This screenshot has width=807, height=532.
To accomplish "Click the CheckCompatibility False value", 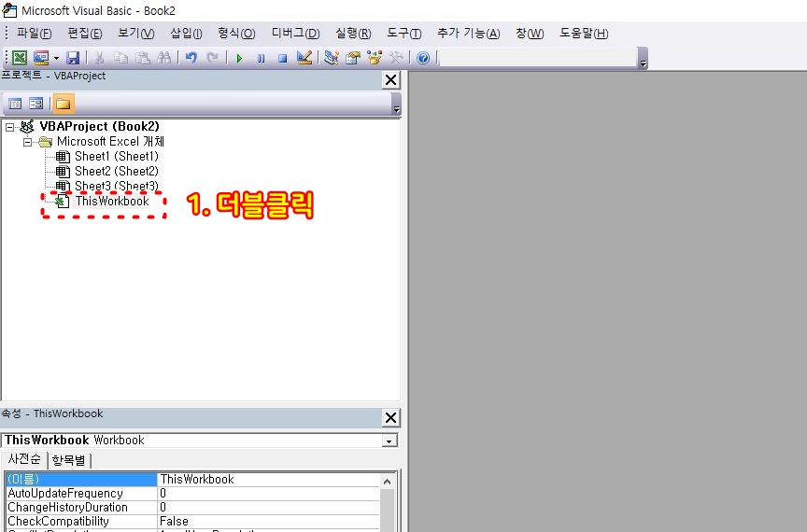I will click(268, 521).
